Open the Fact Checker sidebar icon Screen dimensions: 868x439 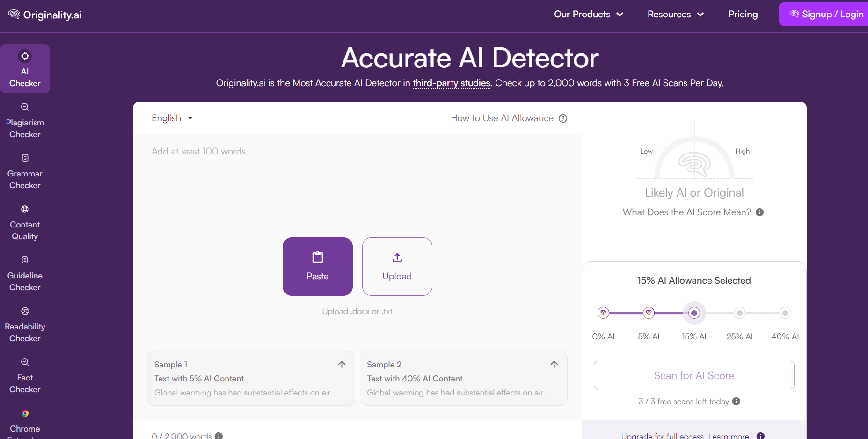[25, 362]
